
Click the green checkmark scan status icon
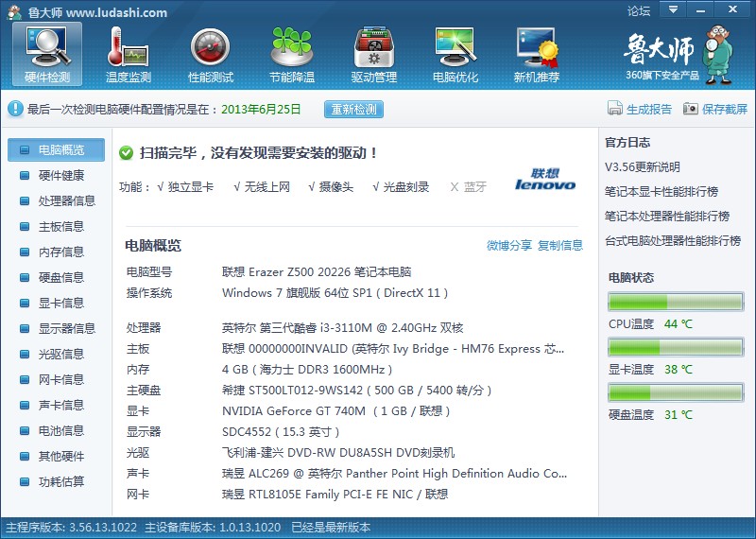(x=126, y=153)
